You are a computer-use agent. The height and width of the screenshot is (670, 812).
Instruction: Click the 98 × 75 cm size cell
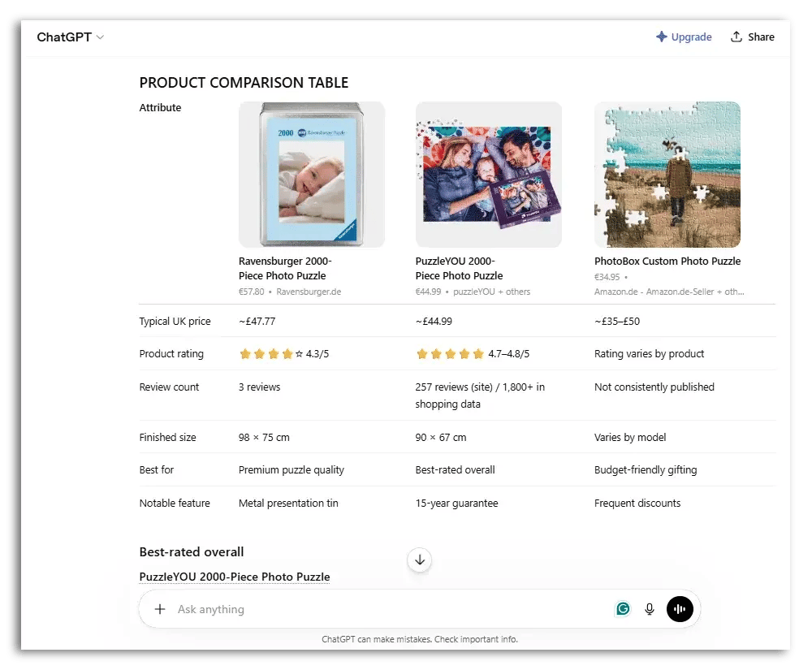point(264,437)
